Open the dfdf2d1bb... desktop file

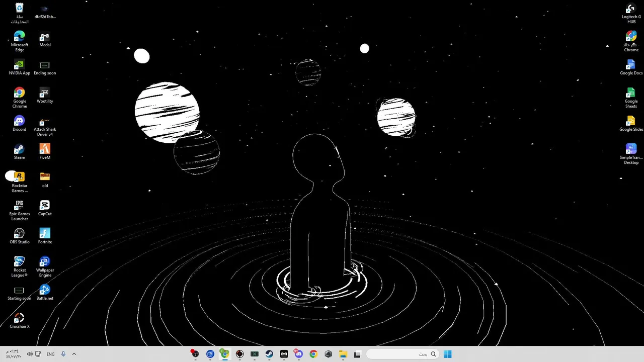[x=45, y=13]
